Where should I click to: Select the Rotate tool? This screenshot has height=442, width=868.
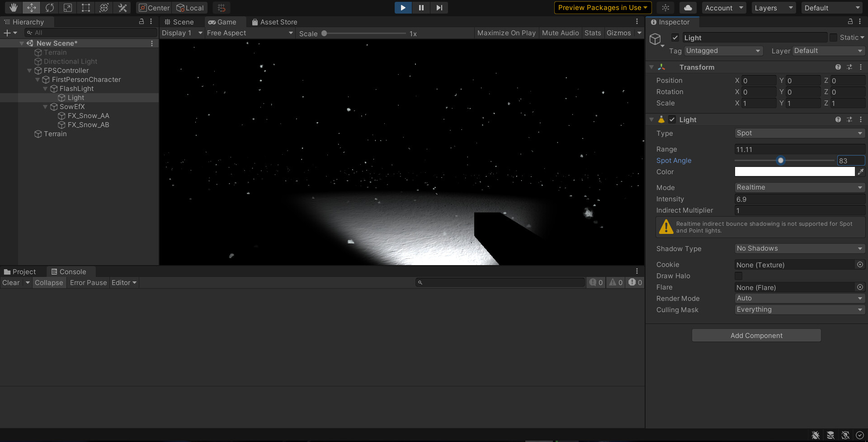[49, 8]
